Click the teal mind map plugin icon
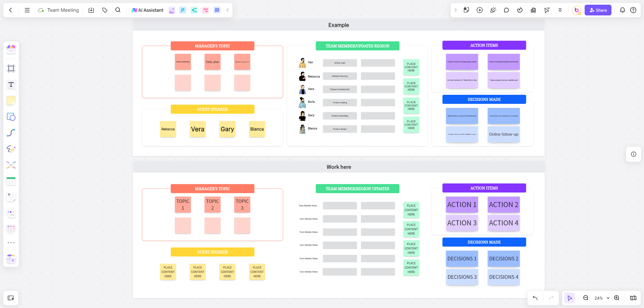This screenshot has height=308, width=644. [194, 10]
